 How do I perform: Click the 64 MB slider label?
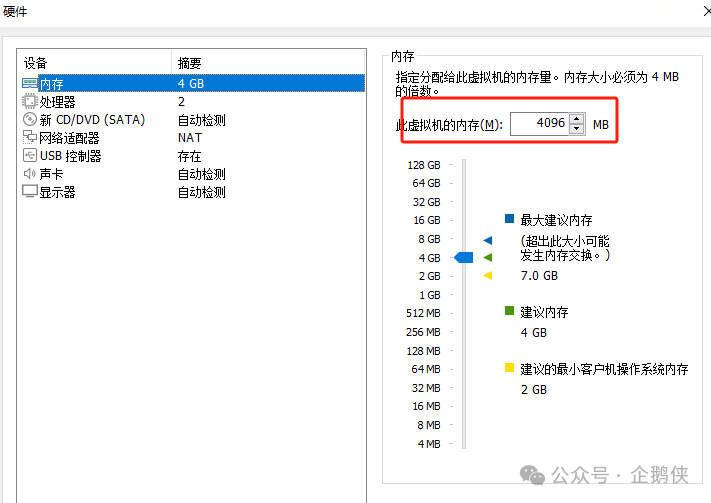point(426,369)
